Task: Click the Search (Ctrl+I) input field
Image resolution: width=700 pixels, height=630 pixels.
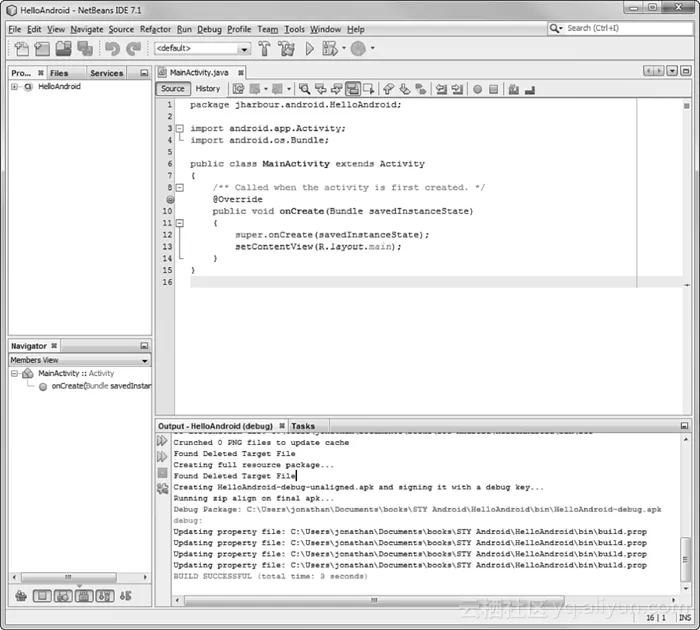Action: [x=618, y=28]
